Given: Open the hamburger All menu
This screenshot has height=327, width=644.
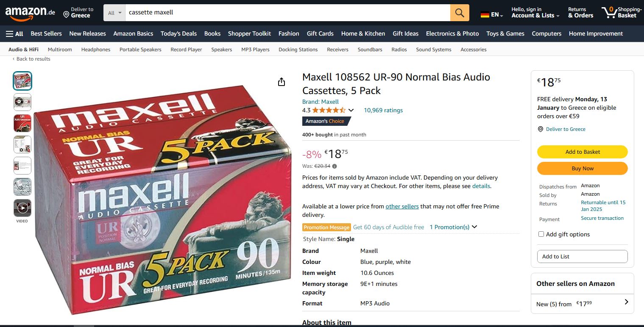Looking at the screenshot, I should 14,33.
